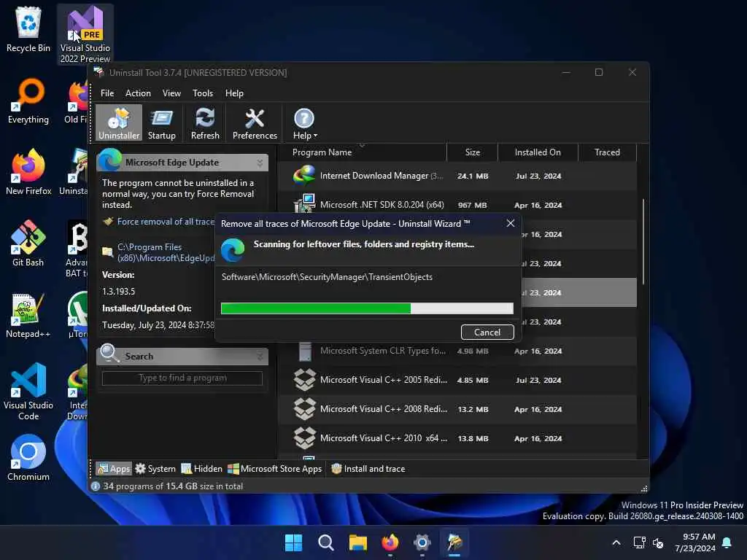
Task: Sort by the Installed On column
Action: click(538, 152)
